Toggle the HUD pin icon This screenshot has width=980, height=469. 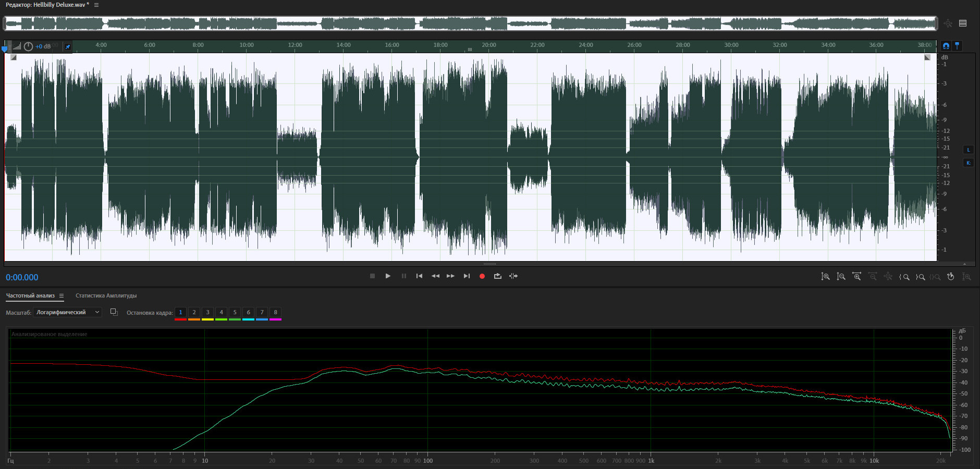click(67, 47)
